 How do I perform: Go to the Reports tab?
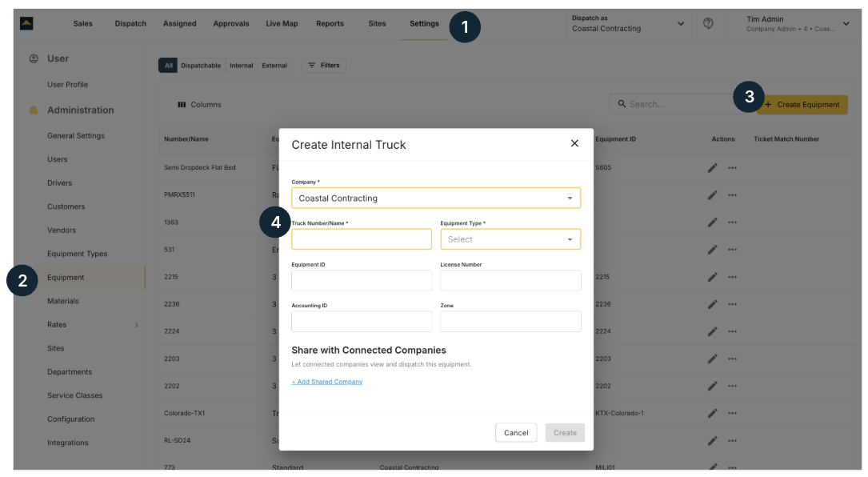click(x=330, y=23)
